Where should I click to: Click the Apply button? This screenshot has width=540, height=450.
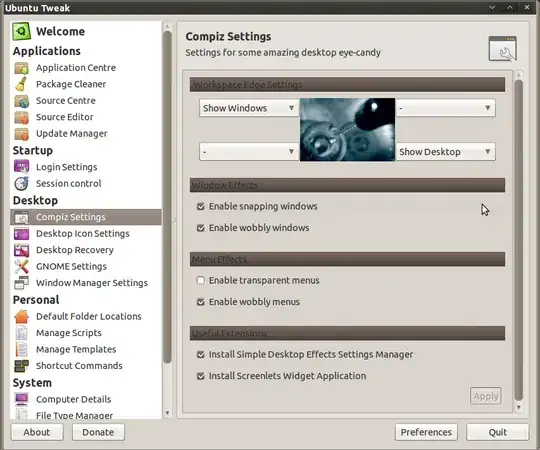pyautogui.click(x=486, y=396)
